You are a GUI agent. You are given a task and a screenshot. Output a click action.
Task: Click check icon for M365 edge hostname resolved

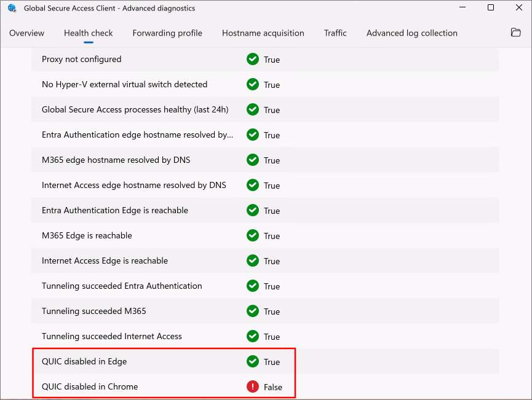[x=252, y=160]
